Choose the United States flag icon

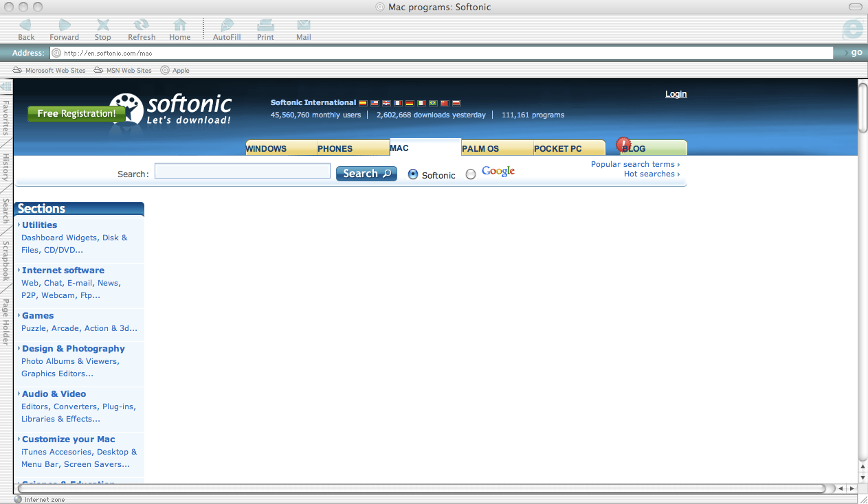point(375,103)
